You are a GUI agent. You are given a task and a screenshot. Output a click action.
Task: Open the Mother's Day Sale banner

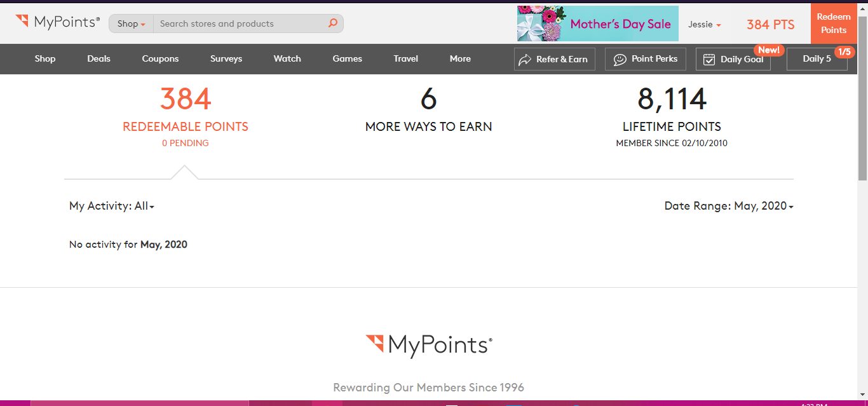tap(597, 24)
